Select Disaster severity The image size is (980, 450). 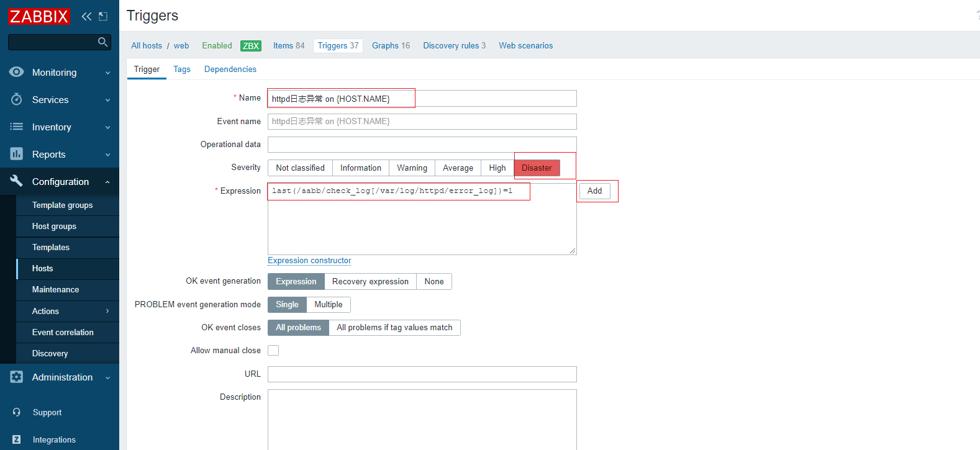537,168
